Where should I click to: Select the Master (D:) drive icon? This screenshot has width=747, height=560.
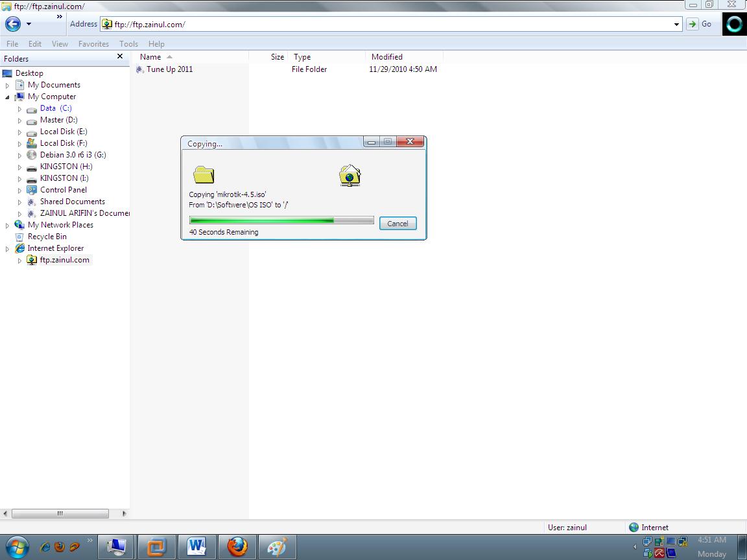click(32, 121)
